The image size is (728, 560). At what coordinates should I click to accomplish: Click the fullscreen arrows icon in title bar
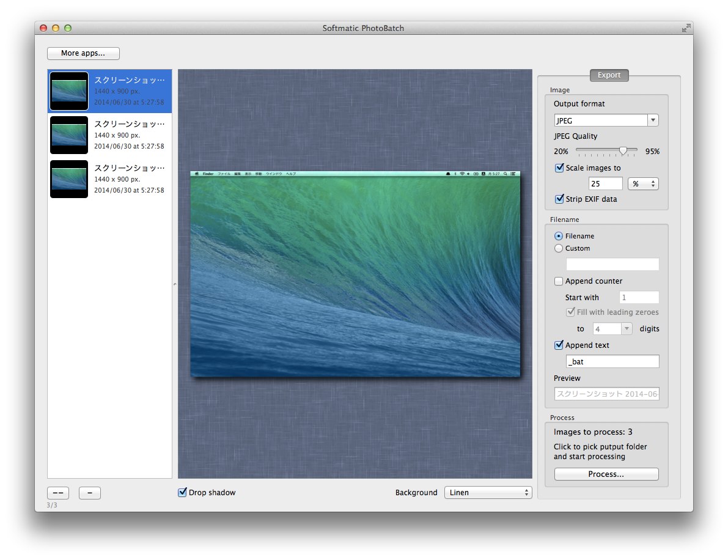tap(686, 28)
